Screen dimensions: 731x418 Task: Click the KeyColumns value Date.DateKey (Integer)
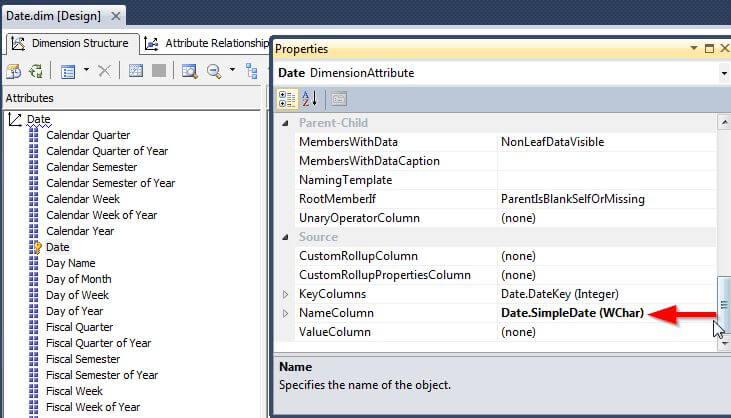(x=559, y=295)
